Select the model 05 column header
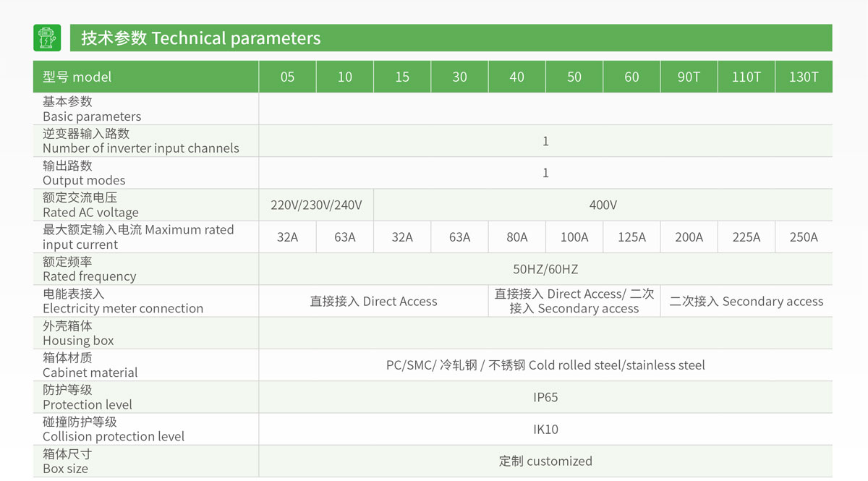Viewport: 868px width, 481px height. click(x=287, y=77)
